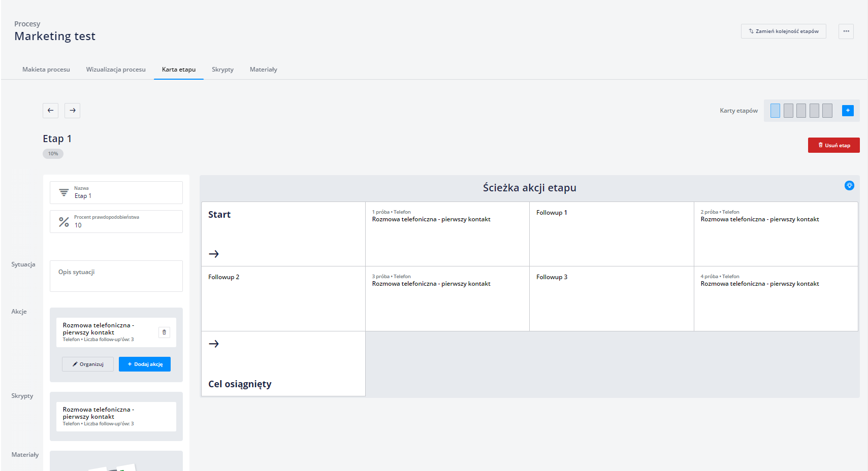
Task: Click the Dodaj akcję button
Action: click(x=145, y=364)
